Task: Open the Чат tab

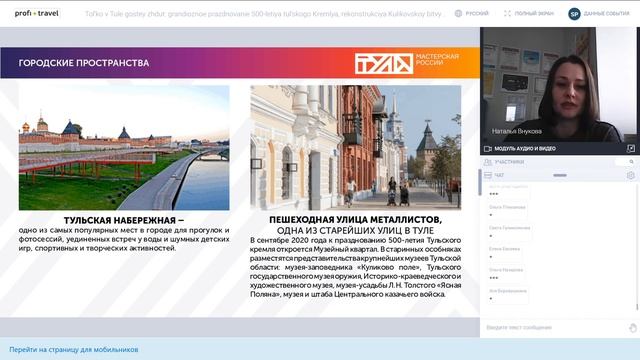Action: (499, 175)
